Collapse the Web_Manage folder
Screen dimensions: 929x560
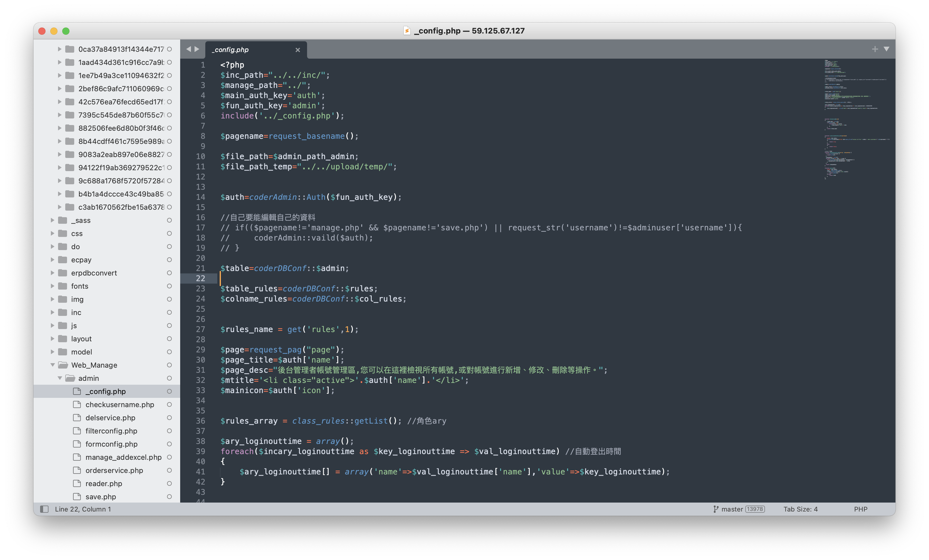coord(52,365)
